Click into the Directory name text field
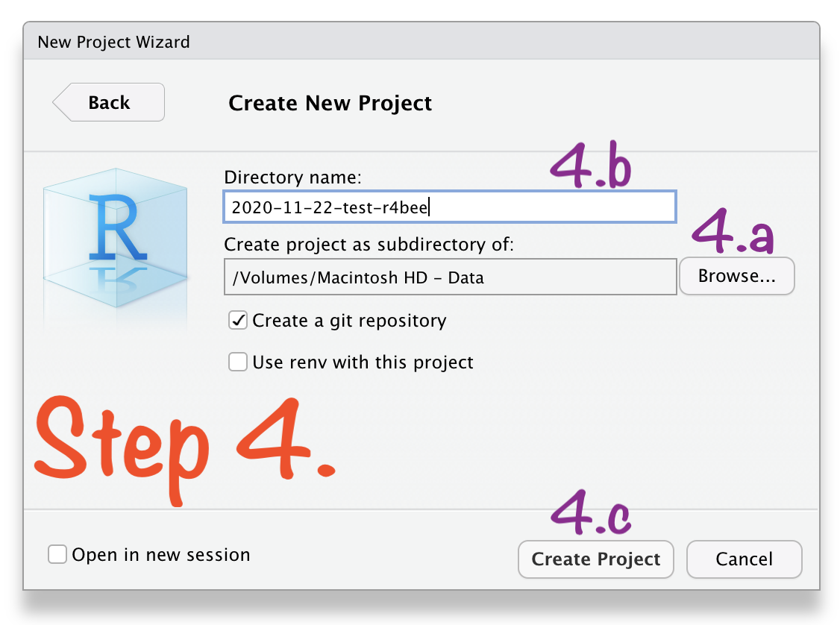 coord(449,207)
